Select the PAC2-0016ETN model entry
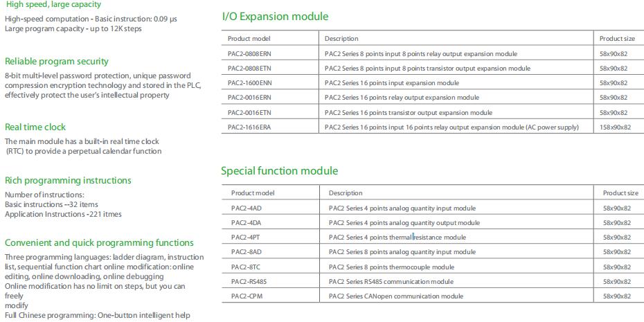Viewport: 644px width, 322px height. pos(250,113)
